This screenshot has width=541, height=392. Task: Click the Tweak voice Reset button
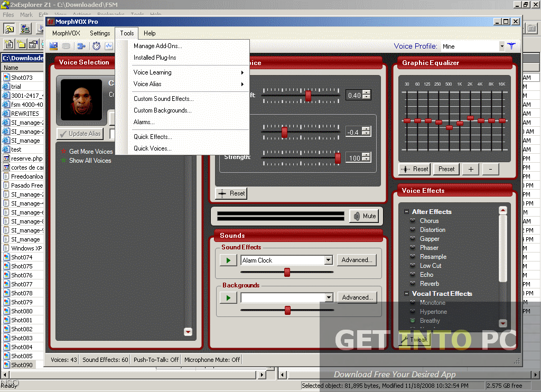pos(231,193)
